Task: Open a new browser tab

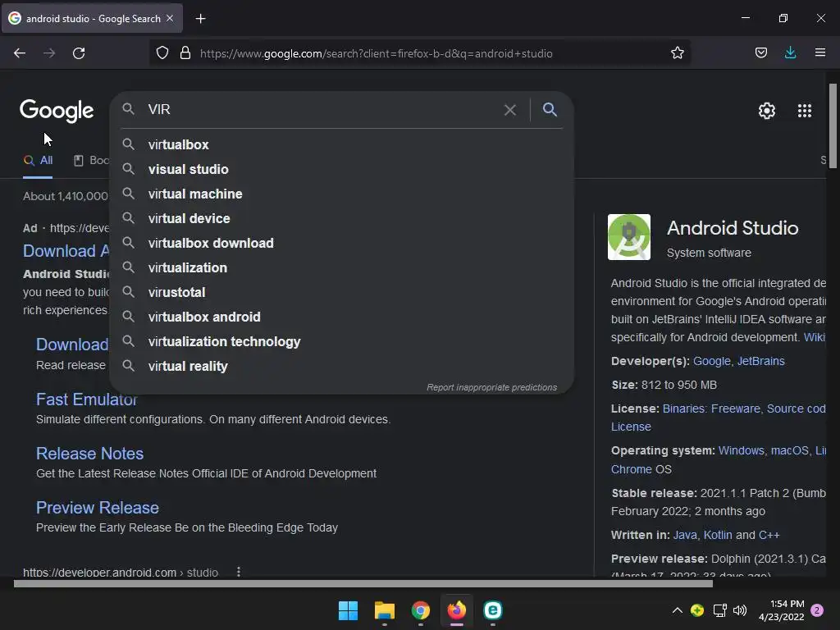Action: pyautogui.click(x=200, y=19)
